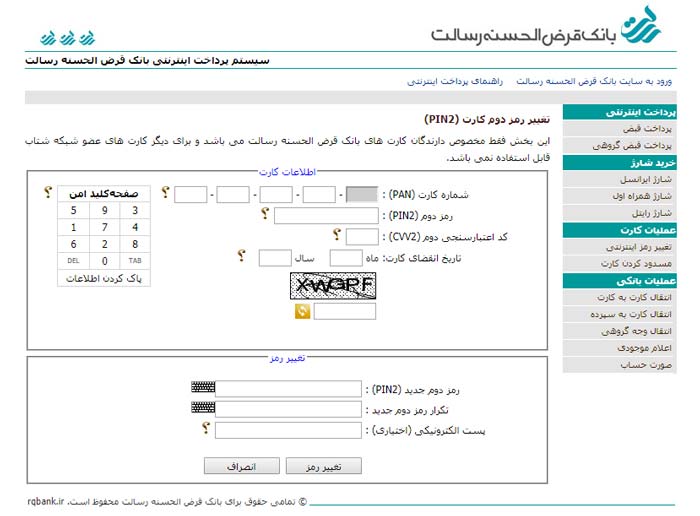Screen dimensions: 700x516
Task: Click the عملیات کارت sidebar section header
Action: 620,230
